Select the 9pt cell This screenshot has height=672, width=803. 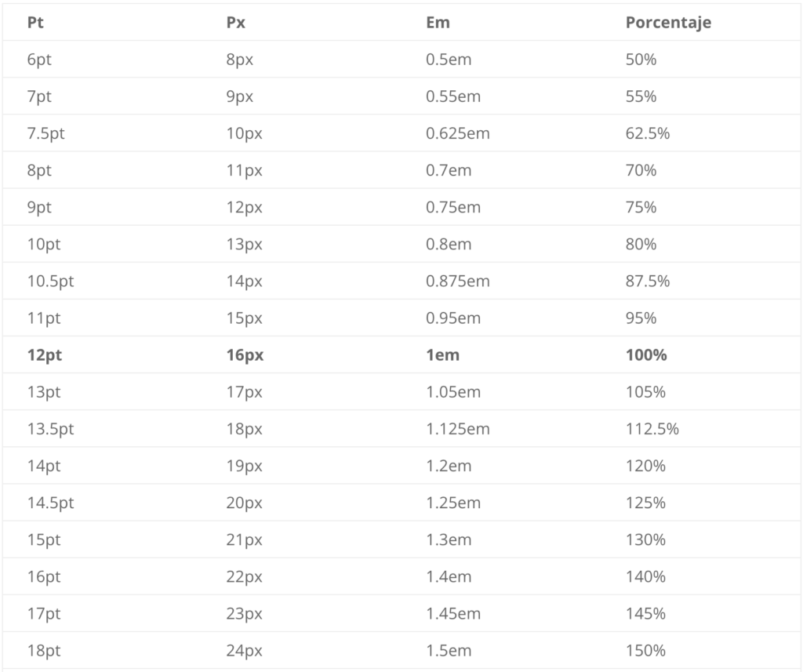(x=39, y=207)
